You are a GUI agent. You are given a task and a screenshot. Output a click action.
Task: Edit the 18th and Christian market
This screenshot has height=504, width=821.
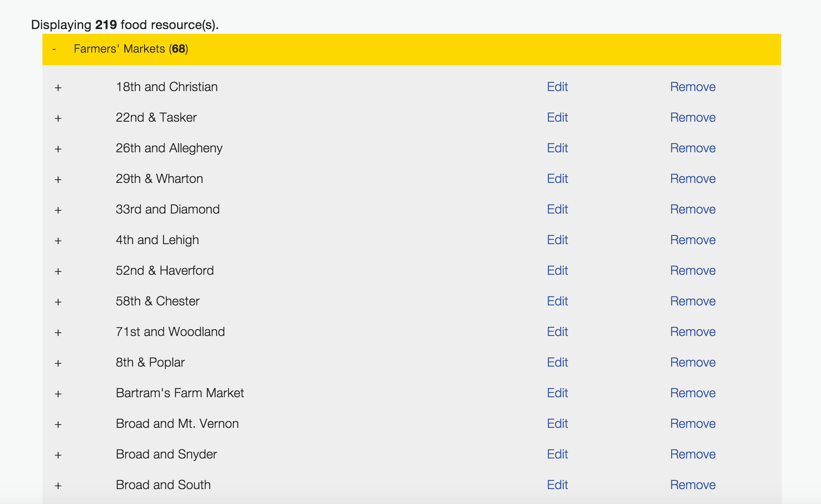pyautogui.click(x=557, y=87)
